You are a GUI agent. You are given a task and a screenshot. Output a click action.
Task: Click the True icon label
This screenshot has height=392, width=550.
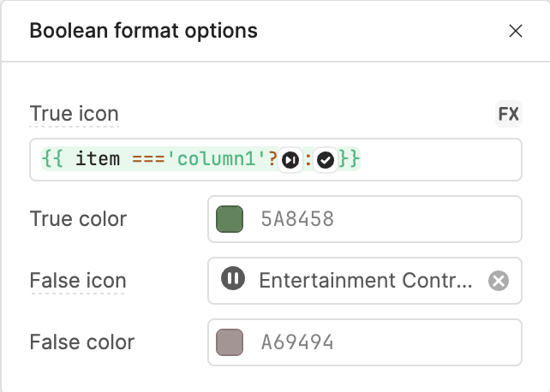[75, 114]
